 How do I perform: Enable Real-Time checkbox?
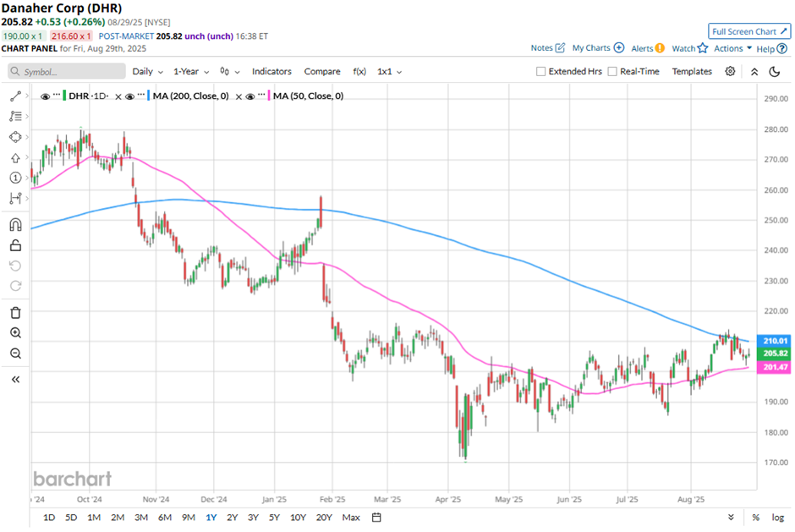tap(612, 72)
